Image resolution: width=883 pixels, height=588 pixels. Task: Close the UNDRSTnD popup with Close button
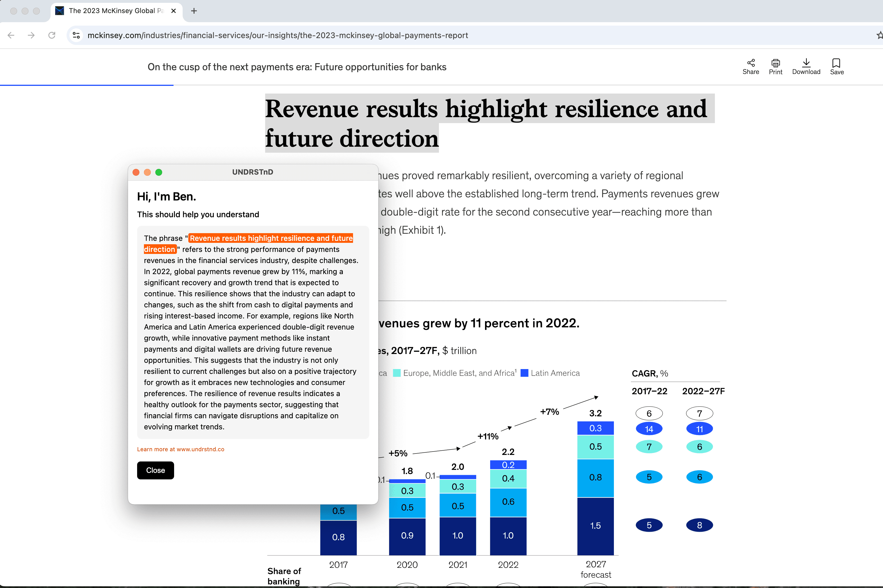(155, 470)
